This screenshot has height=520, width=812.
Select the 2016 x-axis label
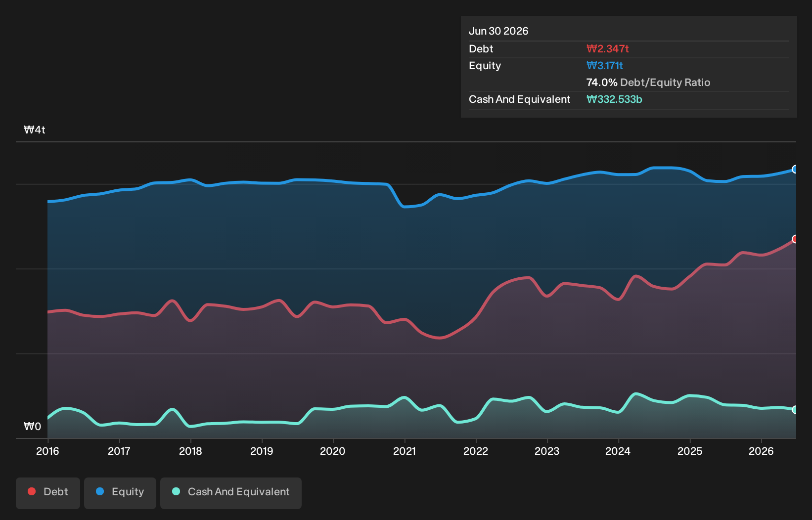tap(47, 451)
